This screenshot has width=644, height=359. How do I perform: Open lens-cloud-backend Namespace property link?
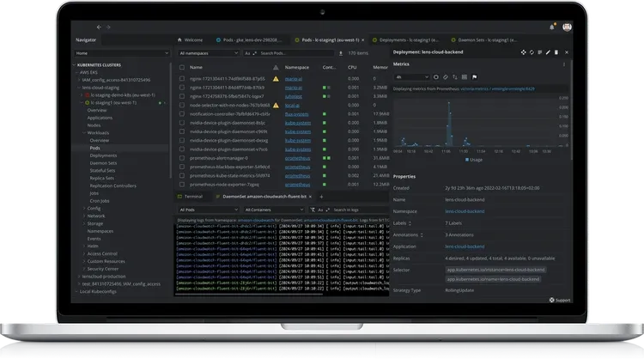pyautogui.click(x=465, y=211)
